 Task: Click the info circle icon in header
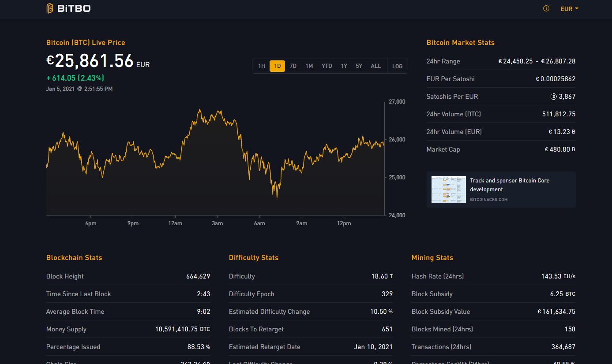click(x=546, y=8)
